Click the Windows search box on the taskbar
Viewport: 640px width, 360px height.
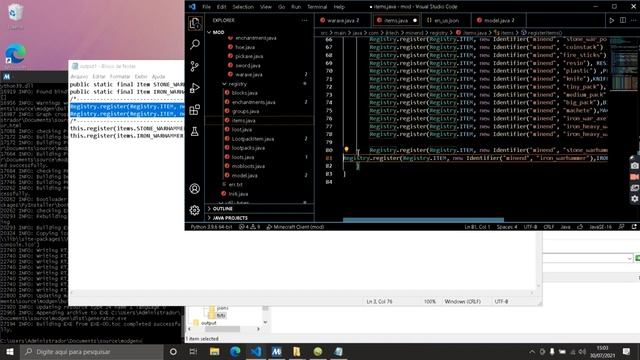(92, 351)
